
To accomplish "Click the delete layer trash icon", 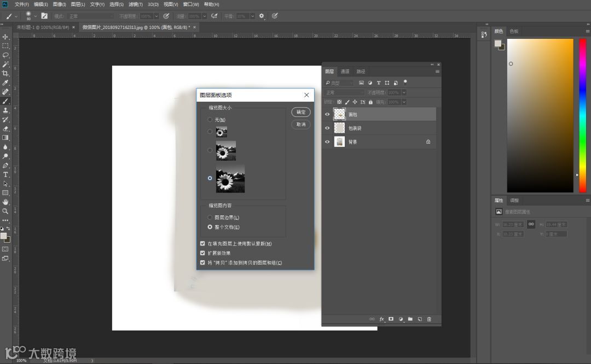I will click(429, 319).
